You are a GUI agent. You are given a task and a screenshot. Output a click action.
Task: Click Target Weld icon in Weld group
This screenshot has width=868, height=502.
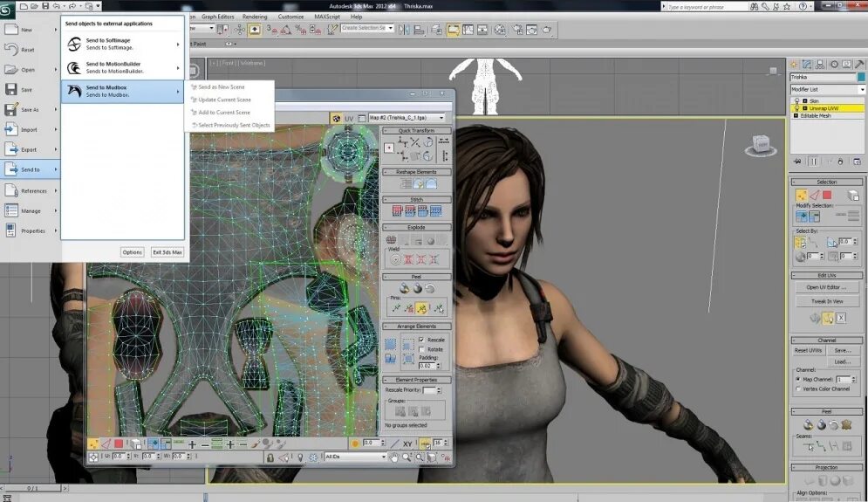[395, 258]
